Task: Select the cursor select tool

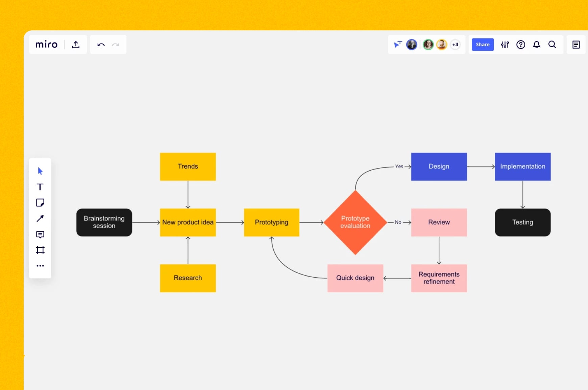Action: (x=40, y=171)
